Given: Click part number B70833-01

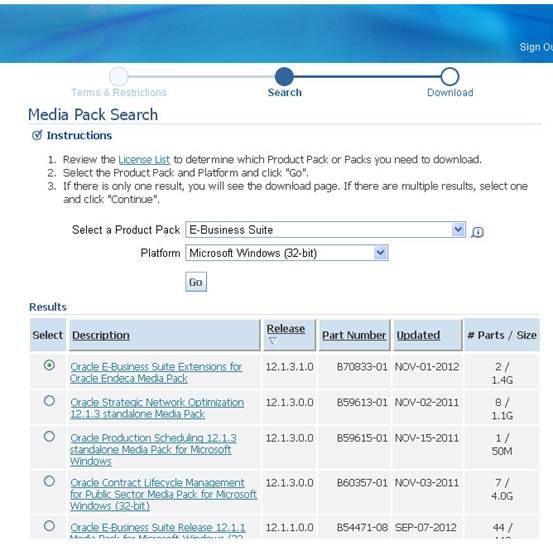Looking at the screenshot, I should 362,367.
